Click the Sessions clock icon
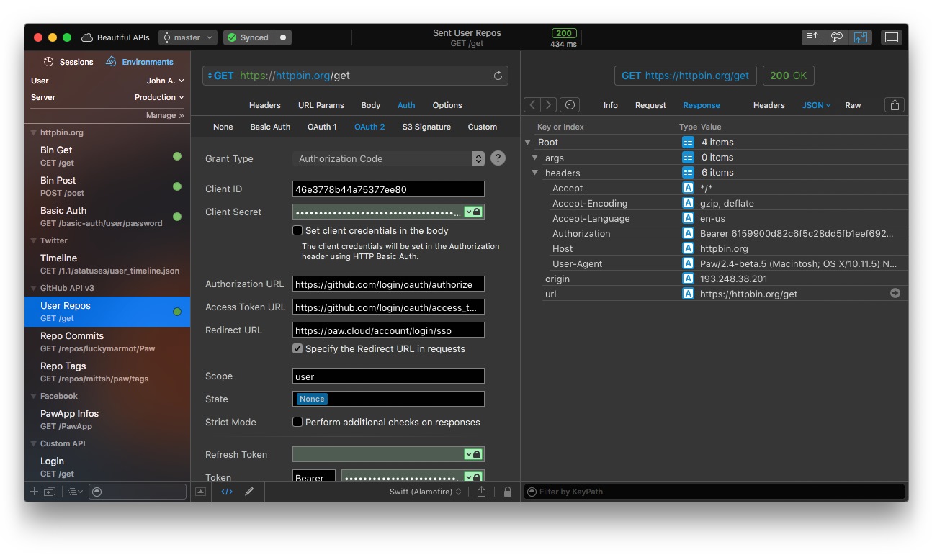Image resolution: width=932 pixels, height=560 pixels. point(49,62)
